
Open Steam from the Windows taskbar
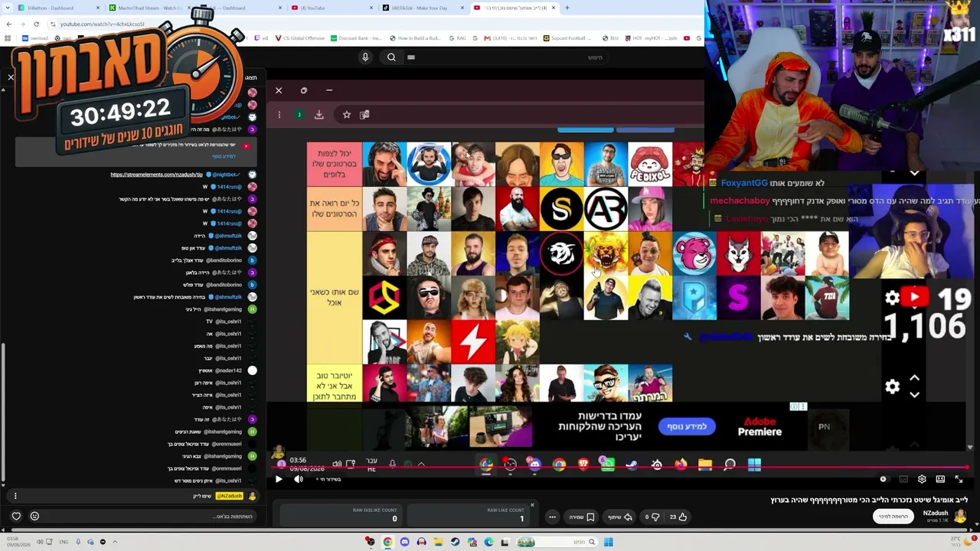point(455,542)
